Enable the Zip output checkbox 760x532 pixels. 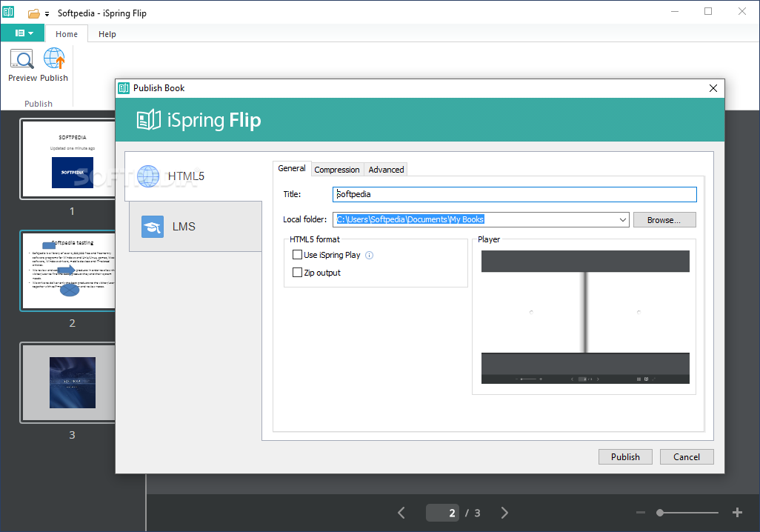pyautogui.click(x=298, y=273)
